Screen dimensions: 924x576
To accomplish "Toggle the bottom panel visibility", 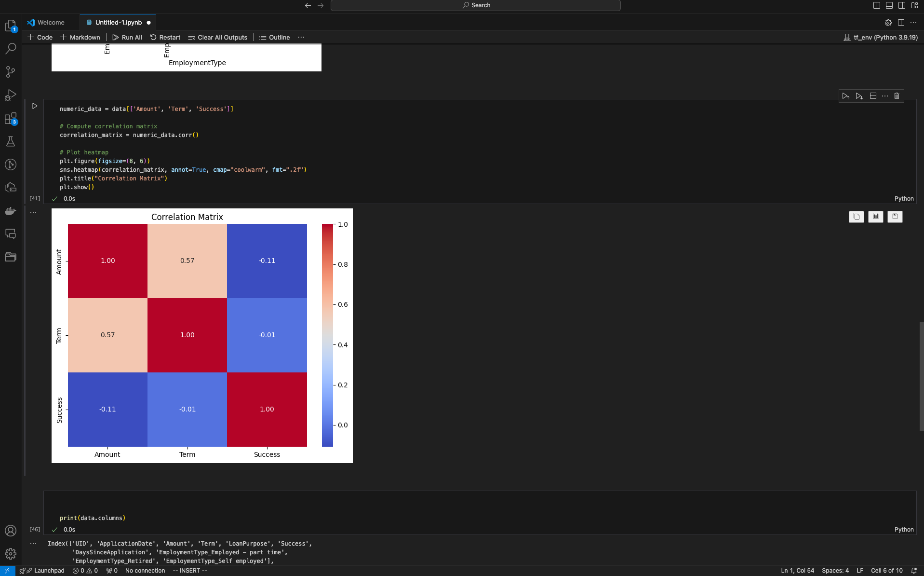I will tap(889, 5).
